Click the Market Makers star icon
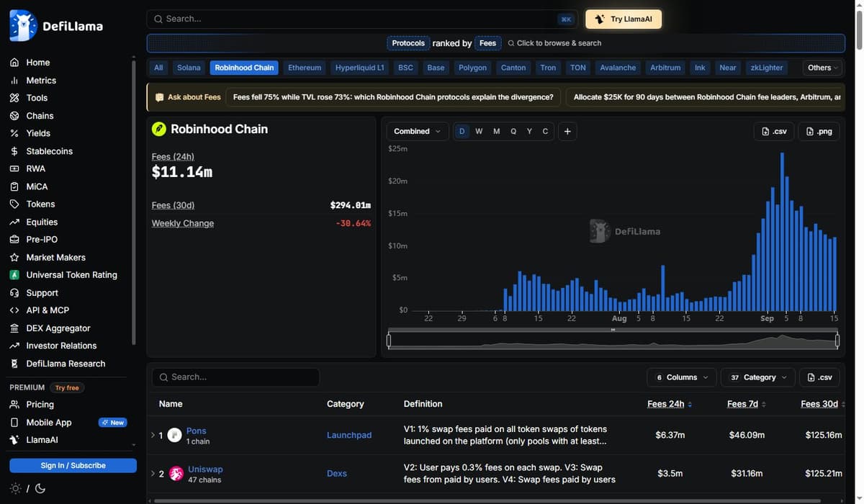Viewport: 864px width, 504px height. click(14, 258)
